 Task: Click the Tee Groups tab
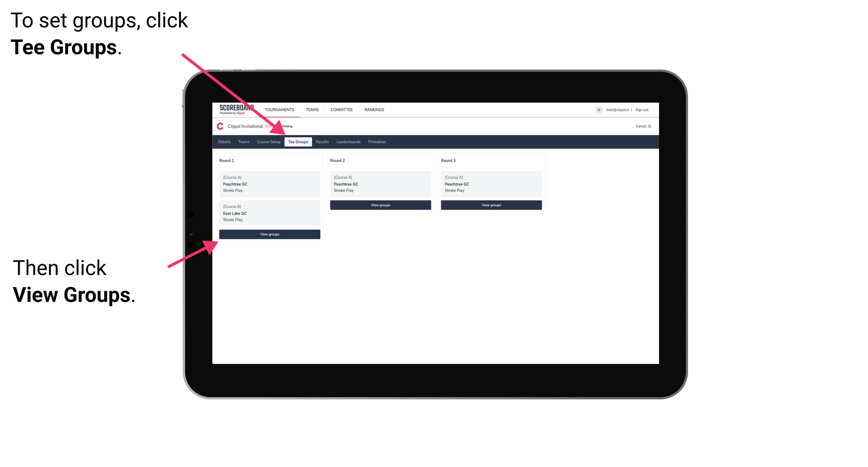[298, 142]
